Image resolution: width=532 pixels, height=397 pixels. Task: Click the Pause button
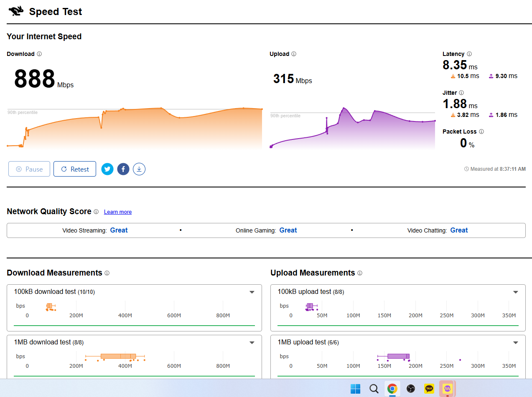click(29, 169)
